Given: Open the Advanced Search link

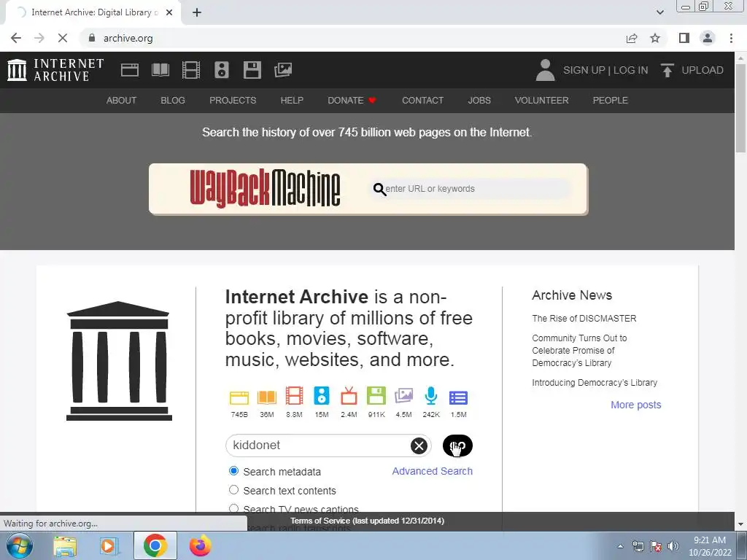Looking at the screenshot, I should coord(432,471).
